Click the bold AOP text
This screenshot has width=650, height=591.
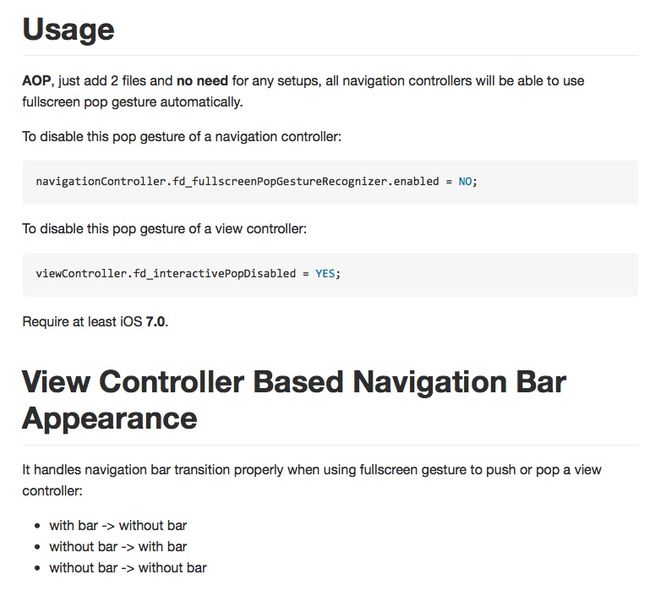pos(37,80)
